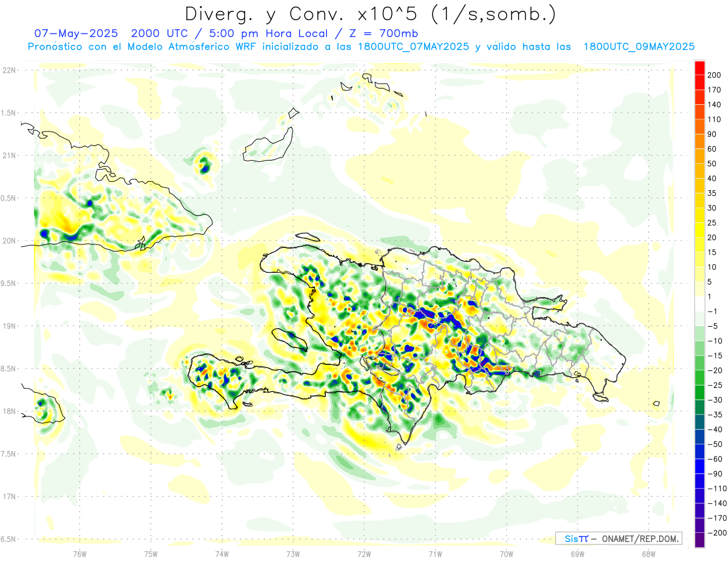Click the white swatch between 1 and -1
The width and height of the screenshot is (728, 562).
click(699, 304)
